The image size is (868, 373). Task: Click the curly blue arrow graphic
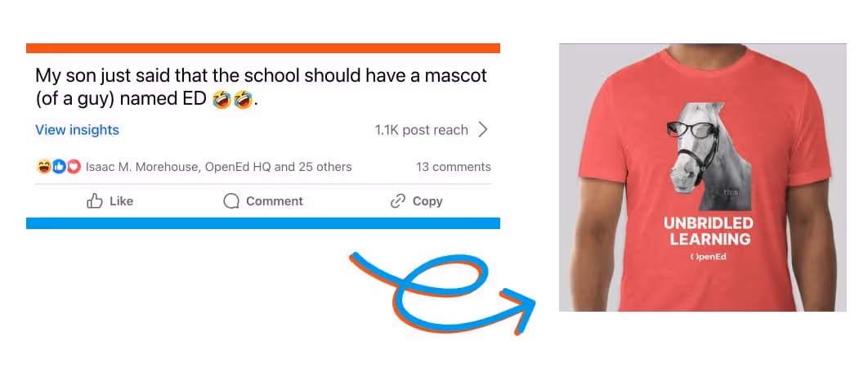443,292
